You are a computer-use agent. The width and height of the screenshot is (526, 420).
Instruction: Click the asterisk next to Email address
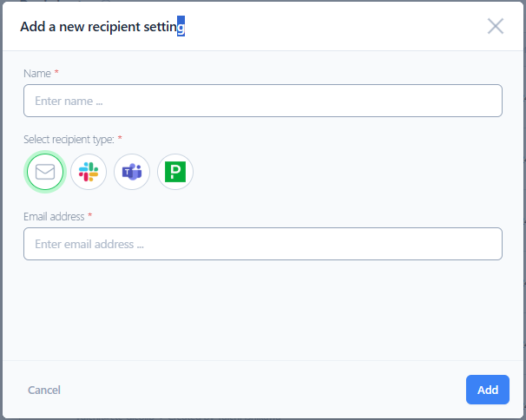[x=90, y=216]
